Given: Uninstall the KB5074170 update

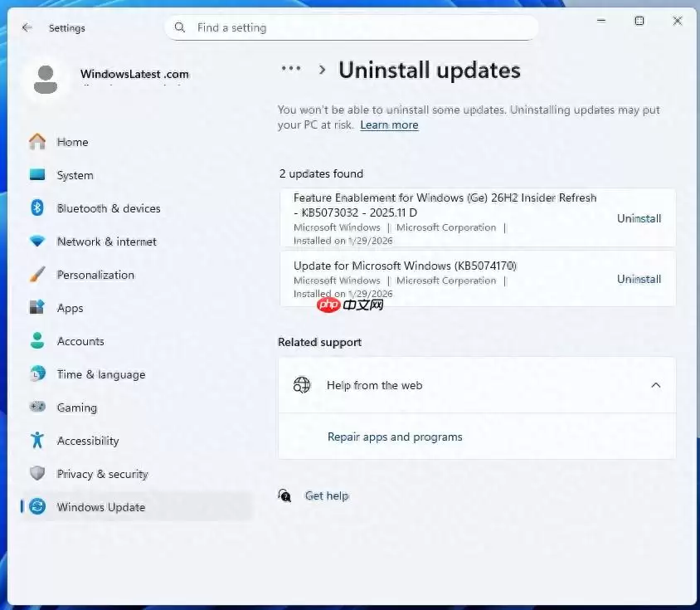Looking at the screenshot, I should click(639, 280).
